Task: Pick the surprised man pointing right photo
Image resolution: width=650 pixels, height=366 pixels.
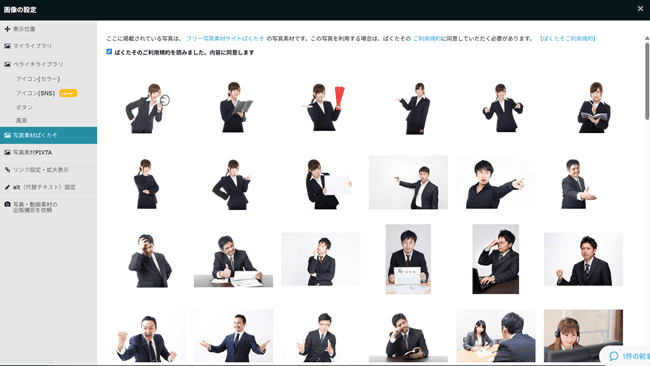Action: [x=496, y=183]
